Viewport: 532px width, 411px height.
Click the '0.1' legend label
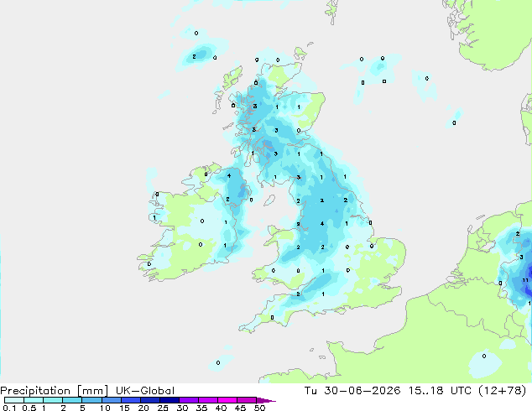click(x=9, y=408)
